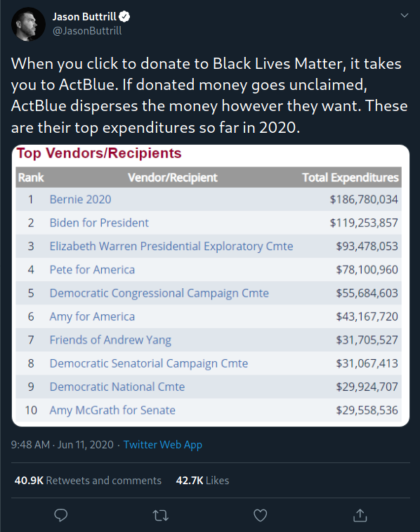Open the Biden for President link
Screen dimensions: 420x532
(99, 223)
